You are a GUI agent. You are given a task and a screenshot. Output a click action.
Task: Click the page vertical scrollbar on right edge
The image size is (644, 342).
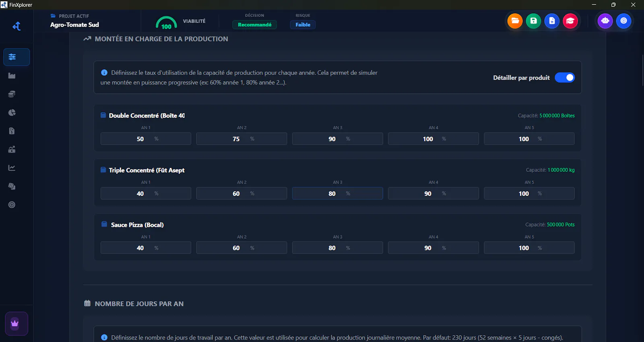point(642,70)
